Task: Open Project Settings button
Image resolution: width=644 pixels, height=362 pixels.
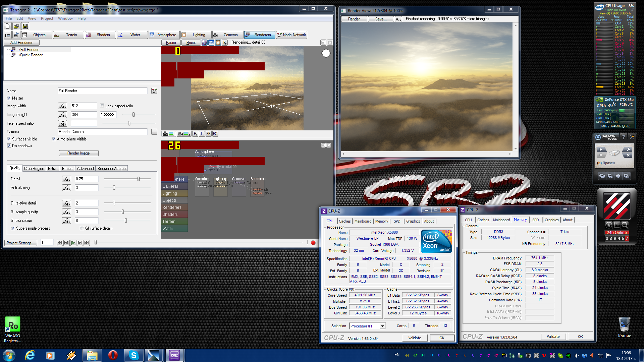Action: tap(21, 243)
